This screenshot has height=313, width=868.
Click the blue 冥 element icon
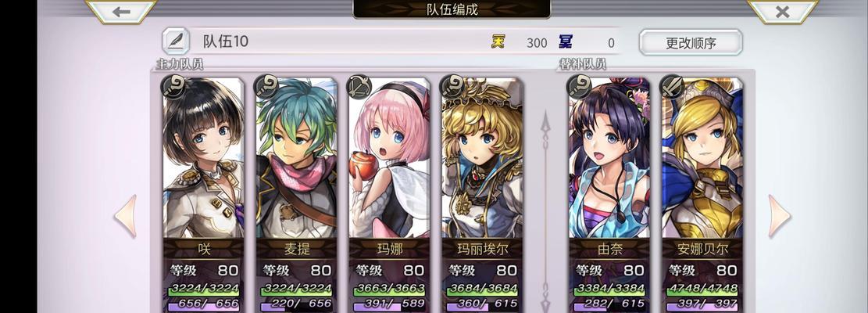(x=565, y=41)
